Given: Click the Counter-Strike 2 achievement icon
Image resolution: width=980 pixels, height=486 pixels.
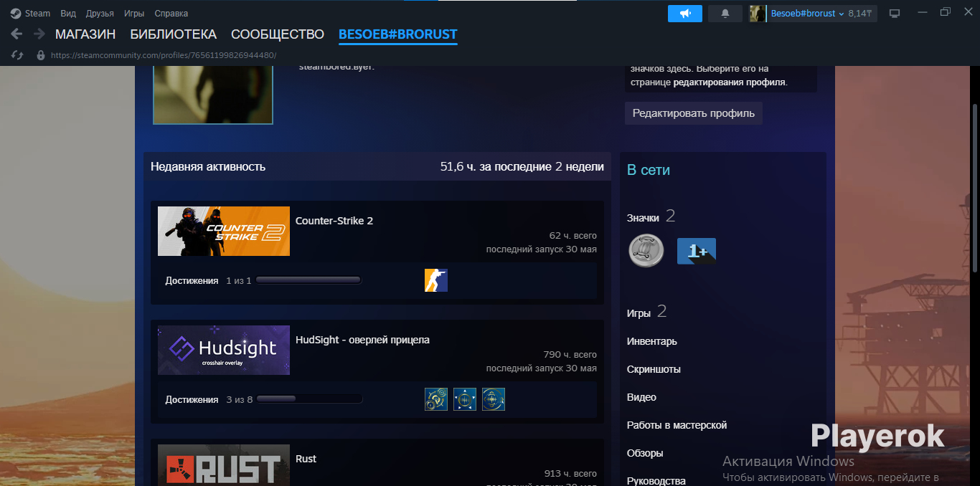Looking at the screenshot, I should tap(436, 280).
